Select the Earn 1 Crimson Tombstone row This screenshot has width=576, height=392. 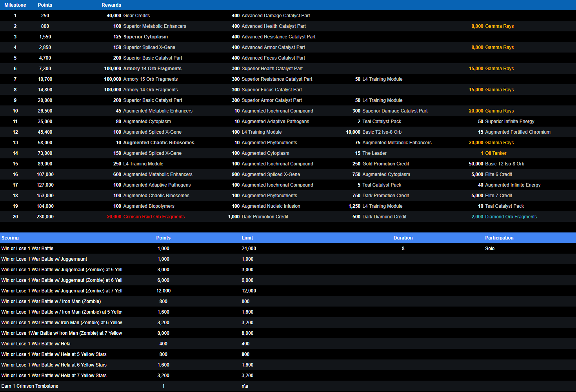click(x=30, y=386)
